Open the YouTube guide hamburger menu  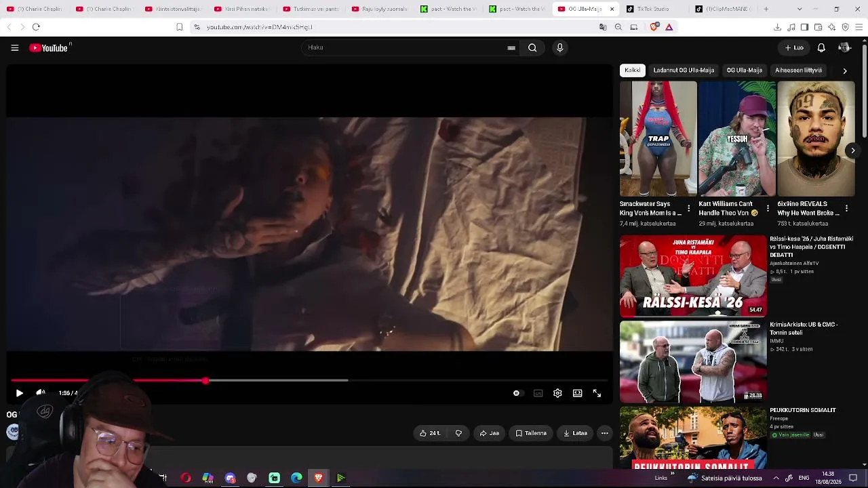tap(14, 47)
